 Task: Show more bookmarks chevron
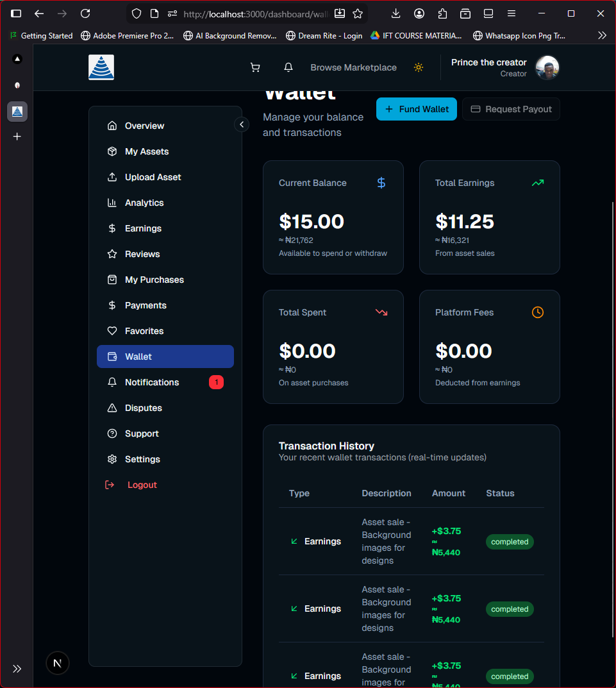tap(602, 36)
